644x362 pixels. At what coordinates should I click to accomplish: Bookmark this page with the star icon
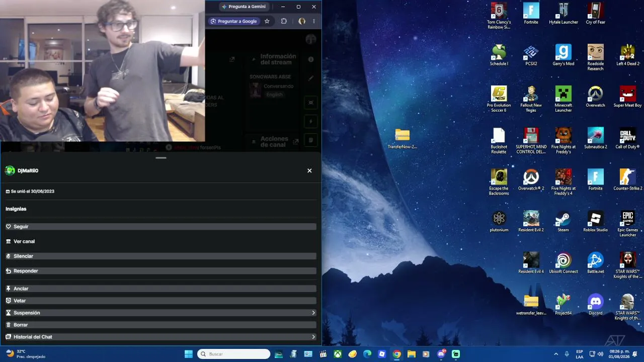267,21
